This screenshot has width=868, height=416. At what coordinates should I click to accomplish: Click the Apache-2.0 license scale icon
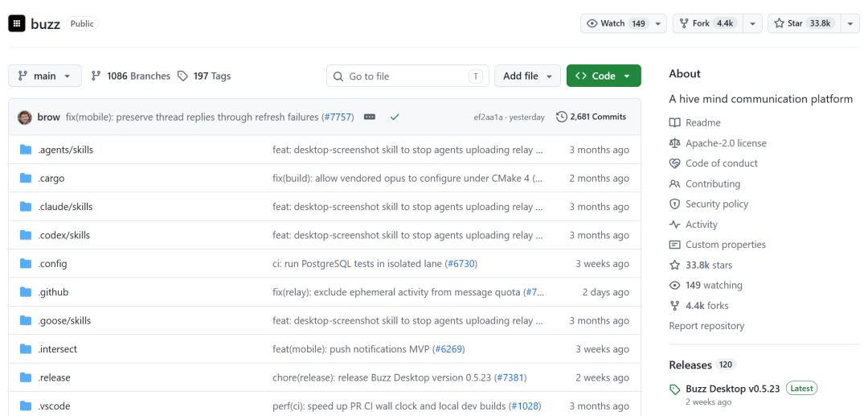tap(674, 143)
